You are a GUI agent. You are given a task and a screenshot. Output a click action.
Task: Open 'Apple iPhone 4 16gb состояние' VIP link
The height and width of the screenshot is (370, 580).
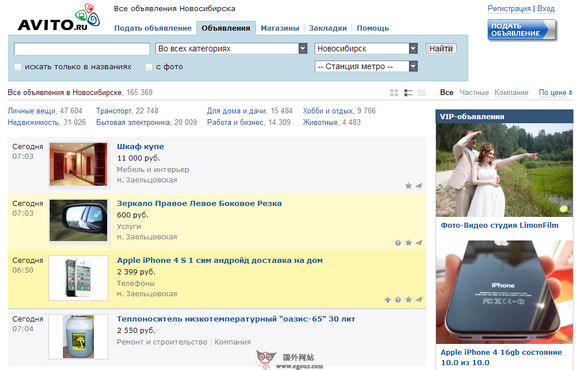[501, 357]
